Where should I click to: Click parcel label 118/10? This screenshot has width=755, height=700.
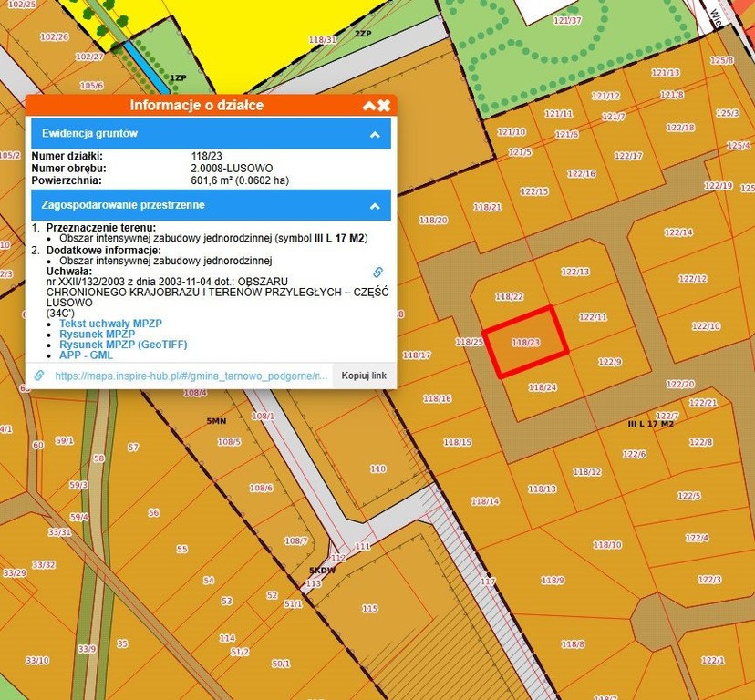point(607,545)
